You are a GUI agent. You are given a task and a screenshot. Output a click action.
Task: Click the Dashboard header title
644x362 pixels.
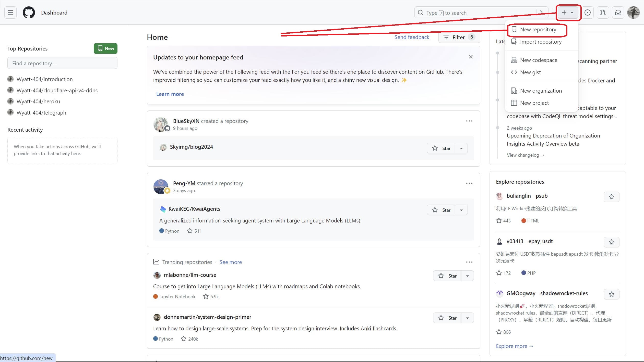(x=54, y=13)
